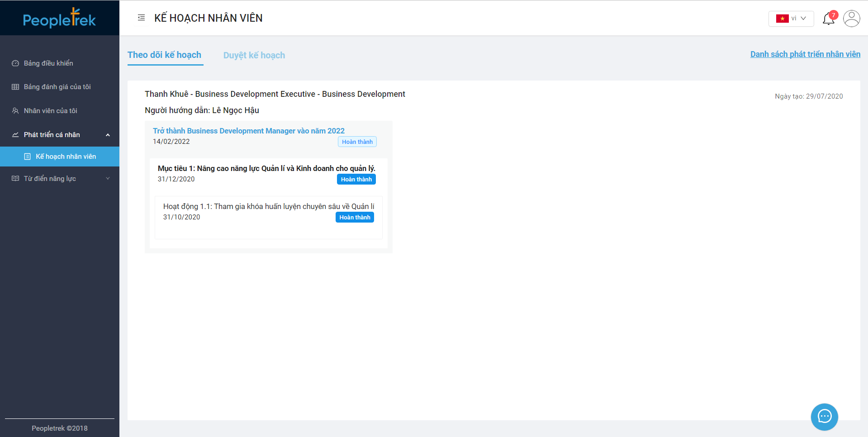
Task: Switch to the Duyệt kế hoạch tab
Action: click(254, 55)
